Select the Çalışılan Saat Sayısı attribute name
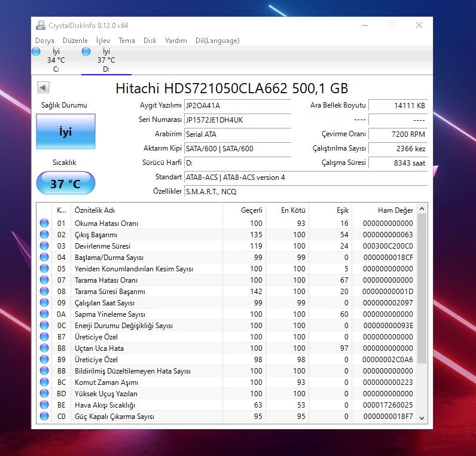Screen dimensions: 476x456 pos(105,303)
